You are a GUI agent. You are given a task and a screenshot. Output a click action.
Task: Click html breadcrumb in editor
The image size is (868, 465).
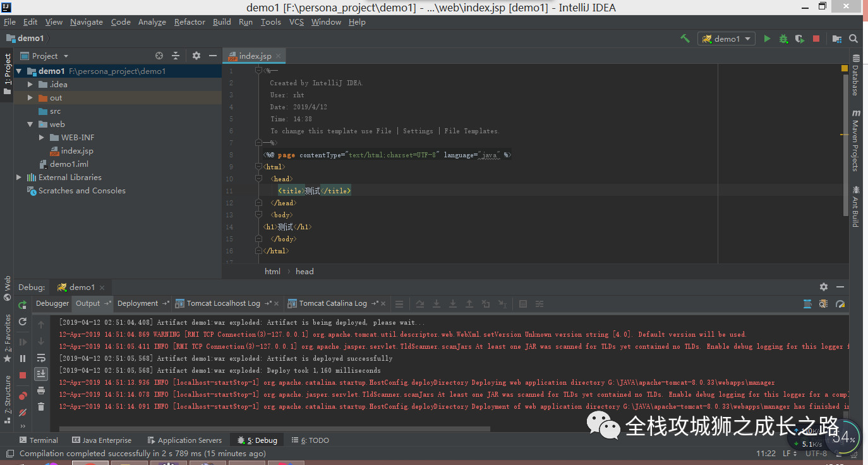(x=272, y=272)
